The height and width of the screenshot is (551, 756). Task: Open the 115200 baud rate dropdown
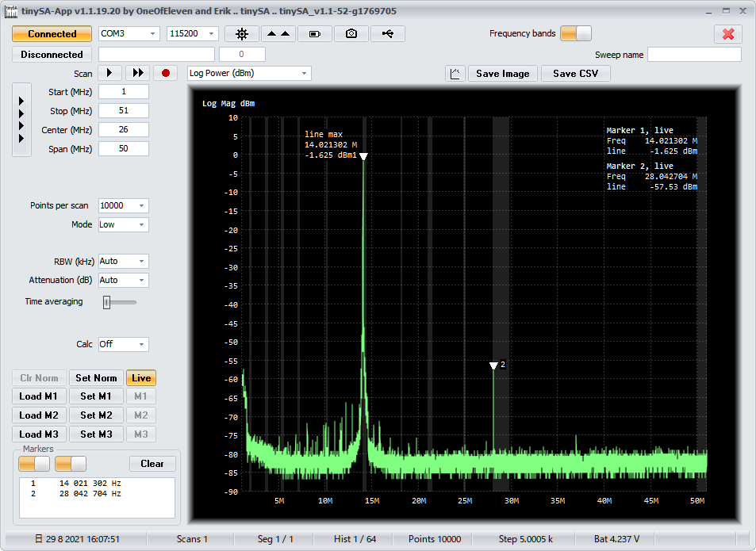tap(193, 34)
